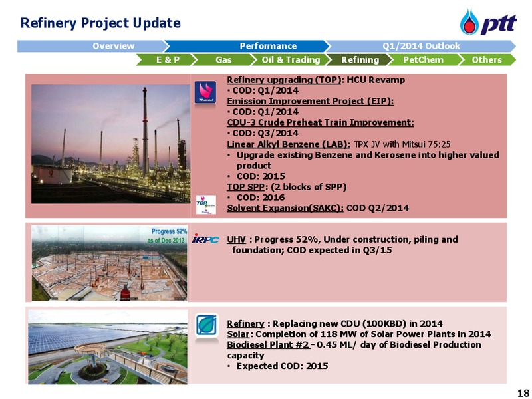Click the solar power plant photo

click(108, 346)
